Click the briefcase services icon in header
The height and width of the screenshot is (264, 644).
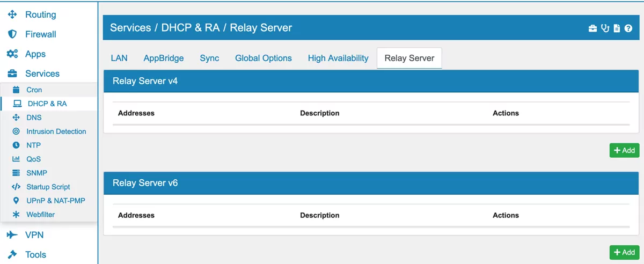coord(592,28)
